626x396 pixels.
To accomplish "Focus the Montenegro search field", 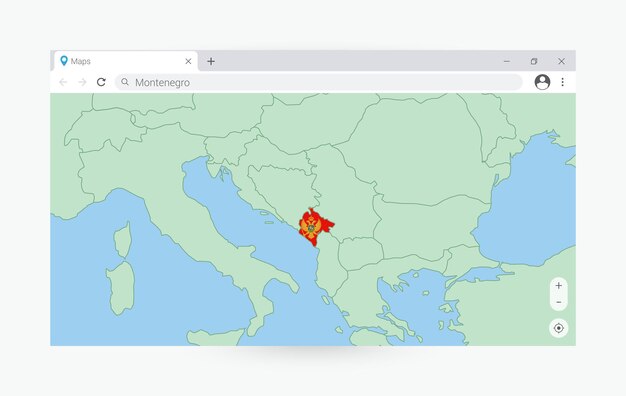I will tap(319, 82).
